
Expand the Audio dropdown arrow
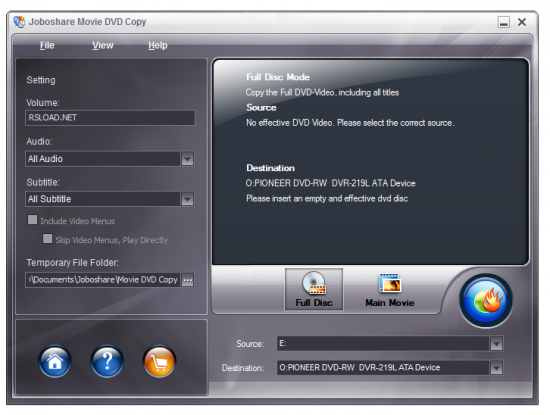[x=187, y=159]
